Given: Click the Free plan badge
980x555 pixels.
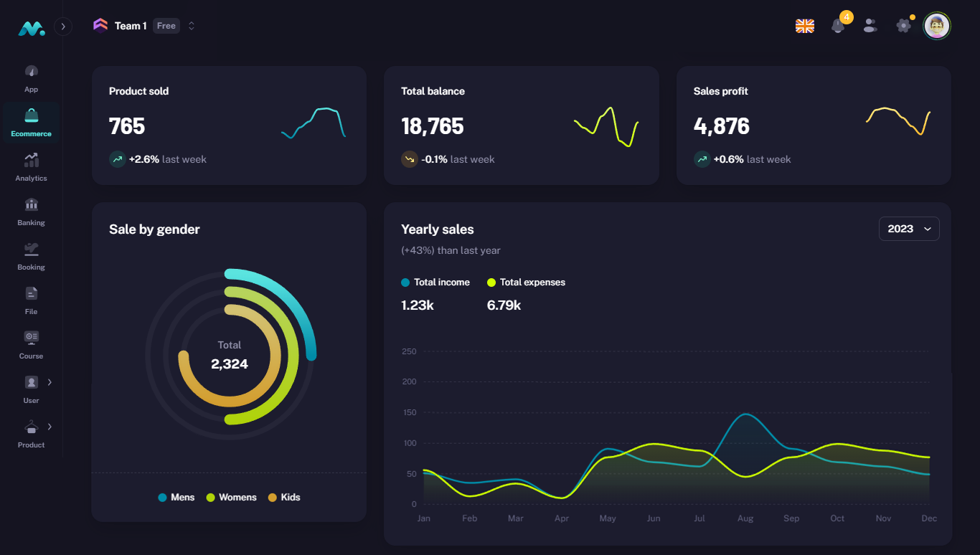Looking at the screenshot, I should 166,26.
